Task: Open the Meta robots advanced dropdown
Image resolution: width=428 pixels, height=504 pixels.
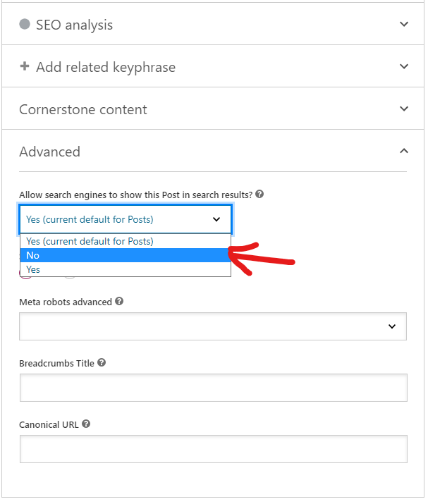Action: [213, 326]
